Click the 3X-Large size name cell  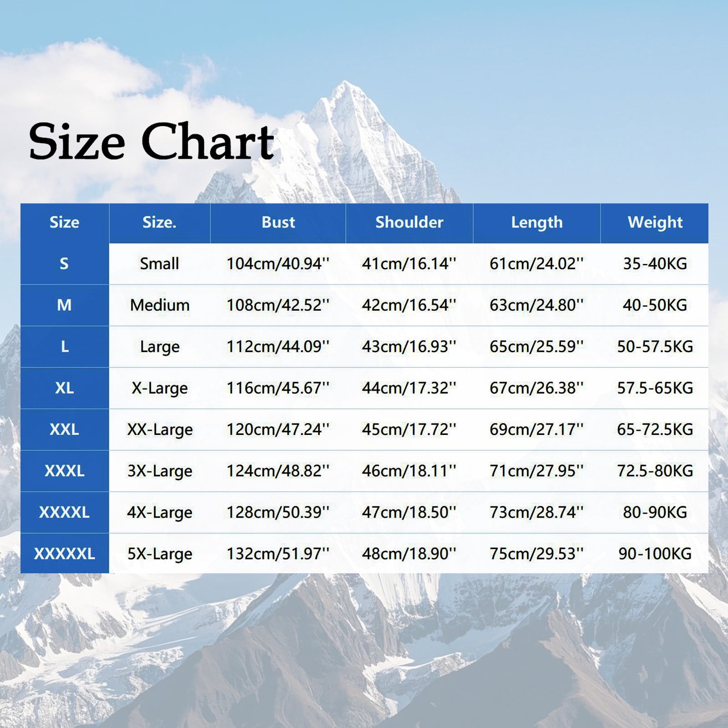[160, 471]
